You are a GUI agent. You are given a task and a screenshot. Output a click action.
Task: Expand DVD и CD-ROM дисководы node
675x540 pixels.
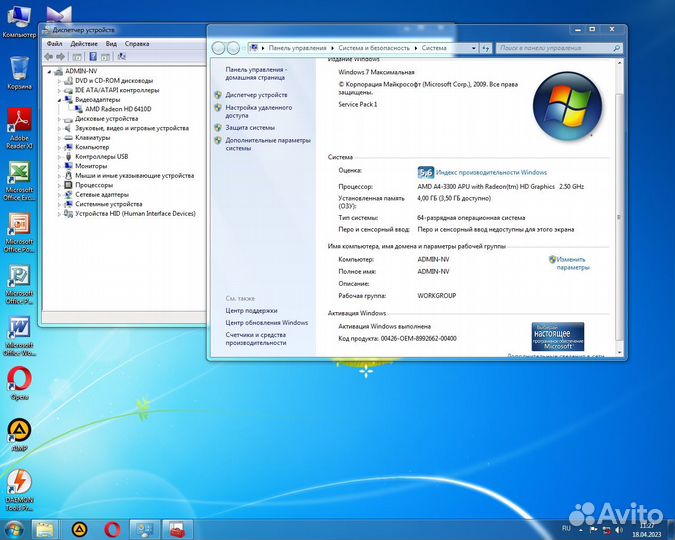point(59,81)
